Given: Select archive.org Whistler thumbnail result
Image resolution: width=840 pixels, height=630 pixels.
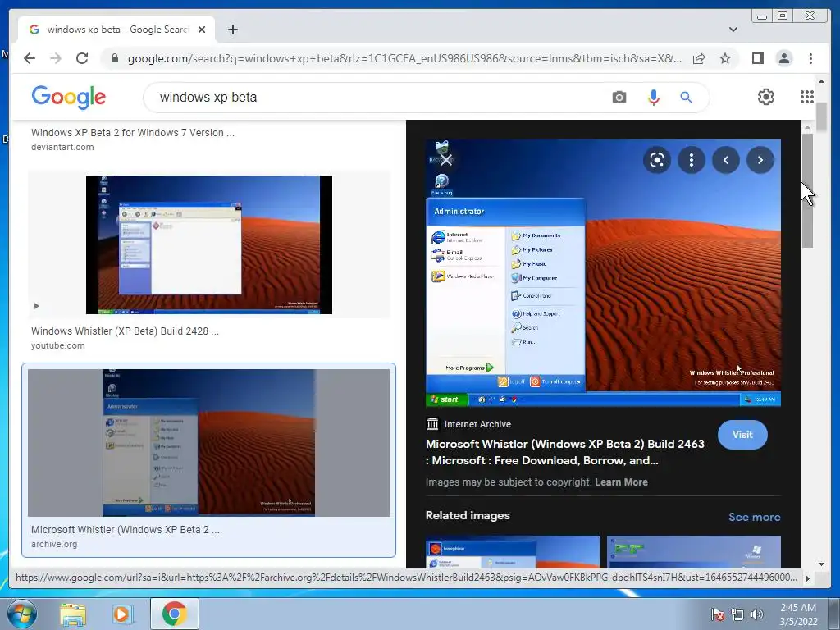Looking at the screenshot, I should tap(209, 442).
